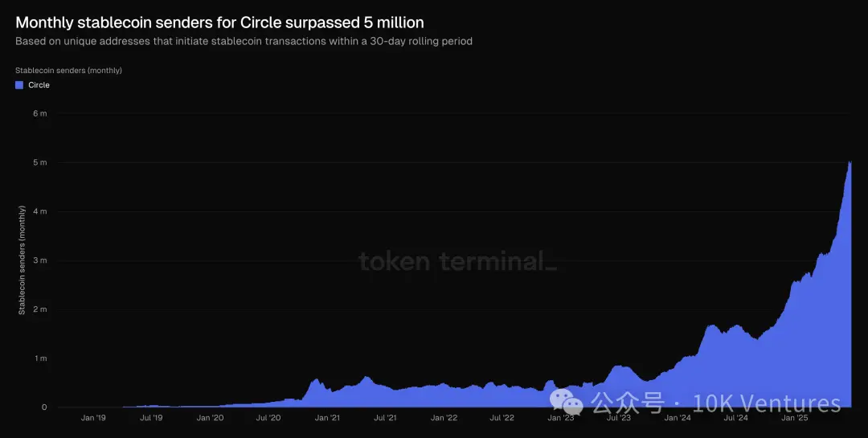Click the 5 m y-axis gridline label
Viewport: 868px width, 438px height.
[40, 163]
